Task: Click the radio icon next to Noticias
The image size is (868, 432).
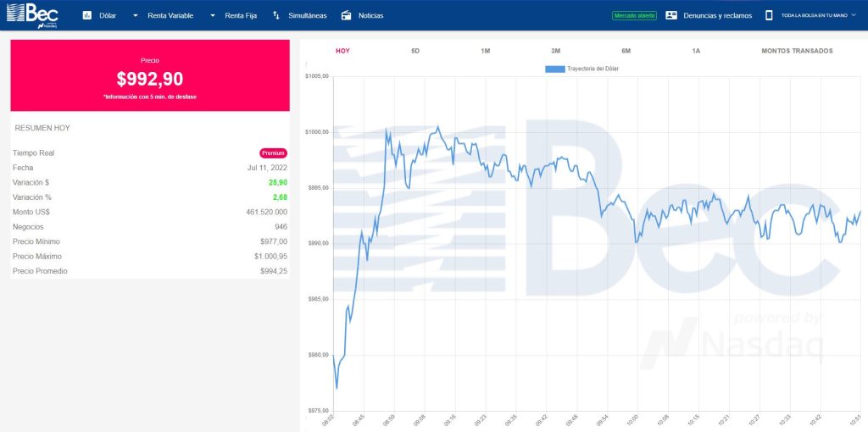Action: pos(347,15)
